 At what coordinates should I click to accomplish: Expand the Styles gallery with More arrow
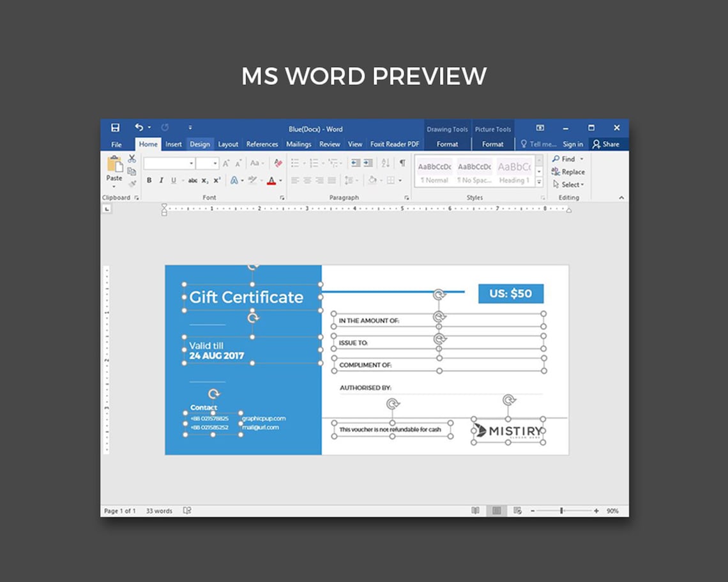point(538,183)
